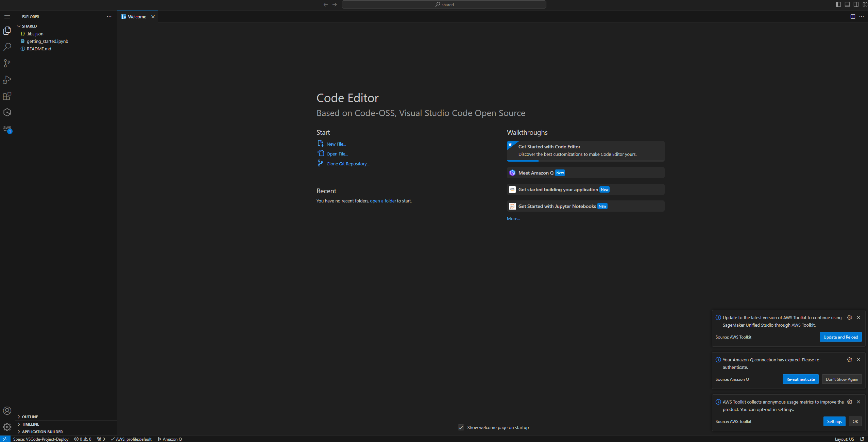
Task: Click OK button in metrics notification
Action: (855, 421)
